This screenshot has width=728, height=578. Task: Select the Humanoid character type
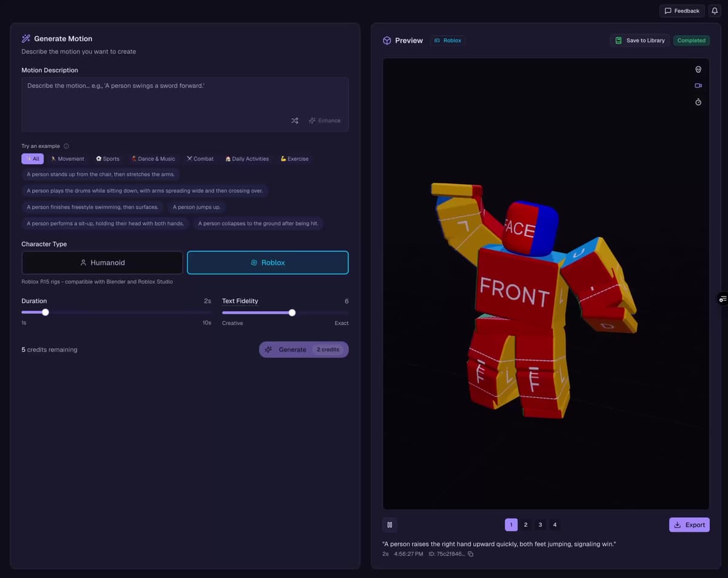(102, 263)
